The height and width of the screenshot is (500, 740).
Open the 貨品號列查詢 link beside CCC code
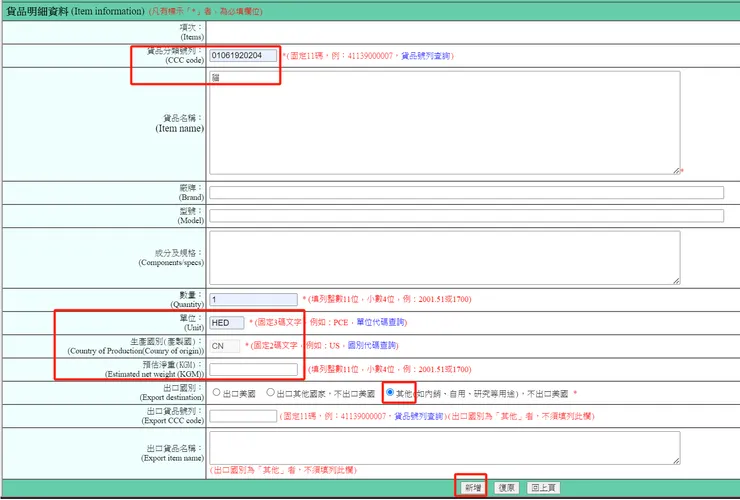425,56
